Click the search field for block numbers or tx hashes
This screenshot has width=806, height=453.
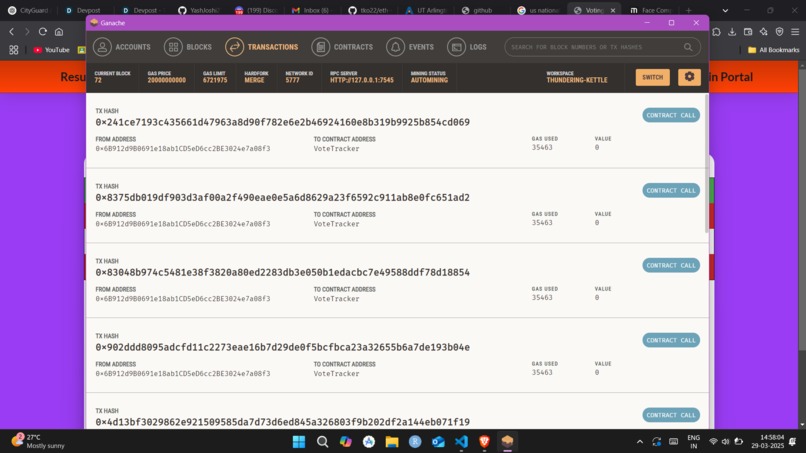[x=602, y=47]
